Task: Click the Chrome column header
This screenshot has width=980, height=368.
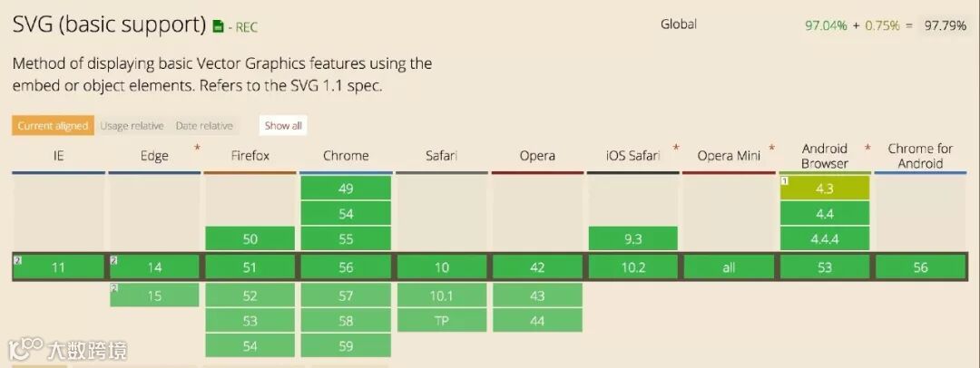Action: pyautogui.click(x=346, y=156)
